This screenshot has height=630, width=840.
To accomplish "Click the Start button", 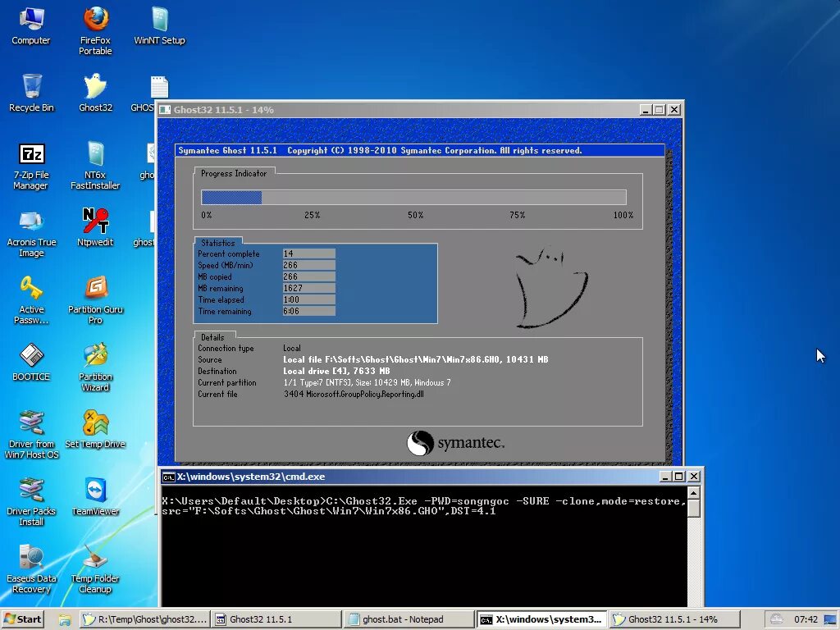I will 22,619.
